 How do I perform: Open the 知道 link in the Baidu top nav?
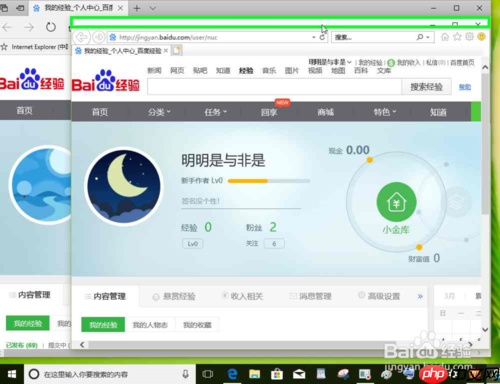[223, 71]
